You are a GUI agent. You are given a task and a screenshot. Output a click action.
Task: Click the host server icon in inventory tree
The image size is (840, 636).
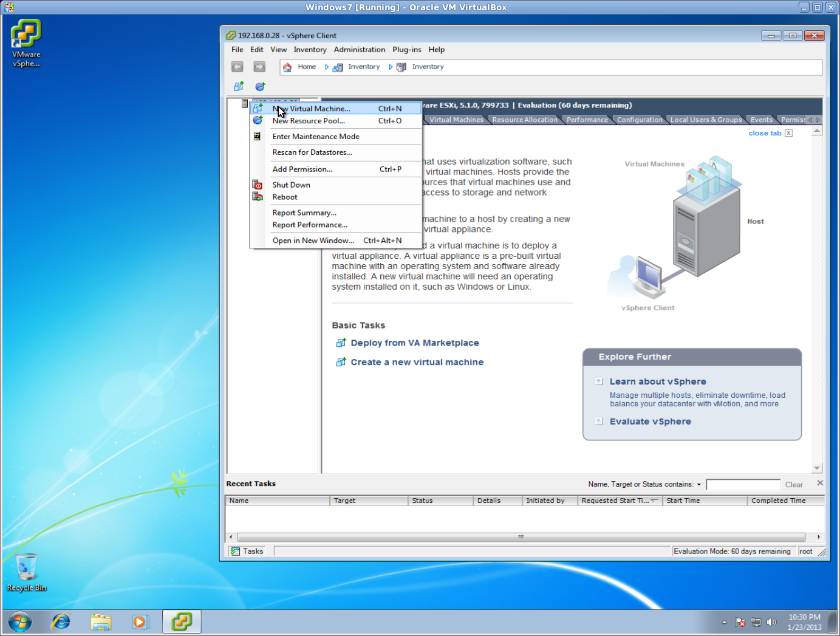point(245,103)
